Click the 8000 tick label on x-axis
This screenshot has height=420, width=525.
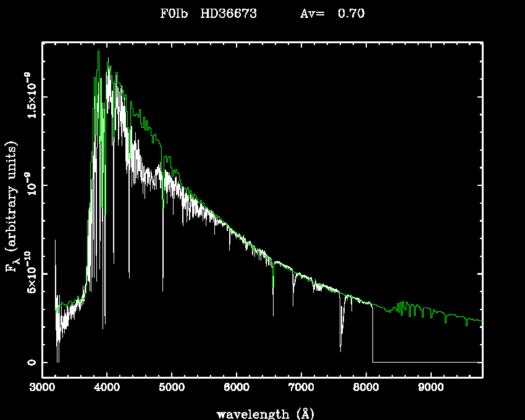coord(366,388)
